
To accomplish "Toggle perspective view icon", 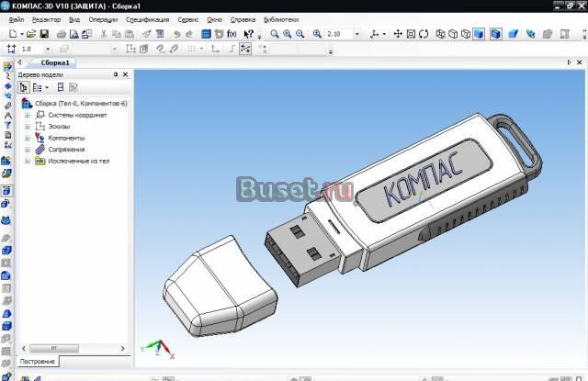I will coord(513,34).
